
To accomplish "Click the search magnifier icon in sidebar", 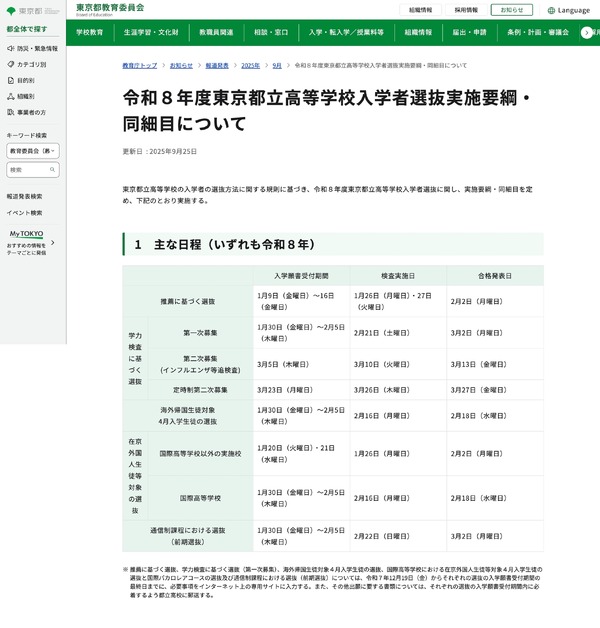I will (x=52, y=170).
